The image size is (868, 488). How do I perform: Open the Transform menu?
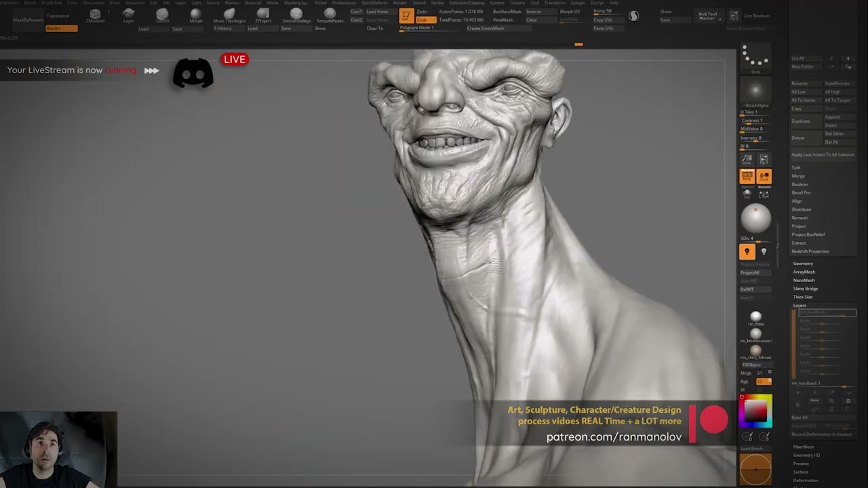point(554,3)
